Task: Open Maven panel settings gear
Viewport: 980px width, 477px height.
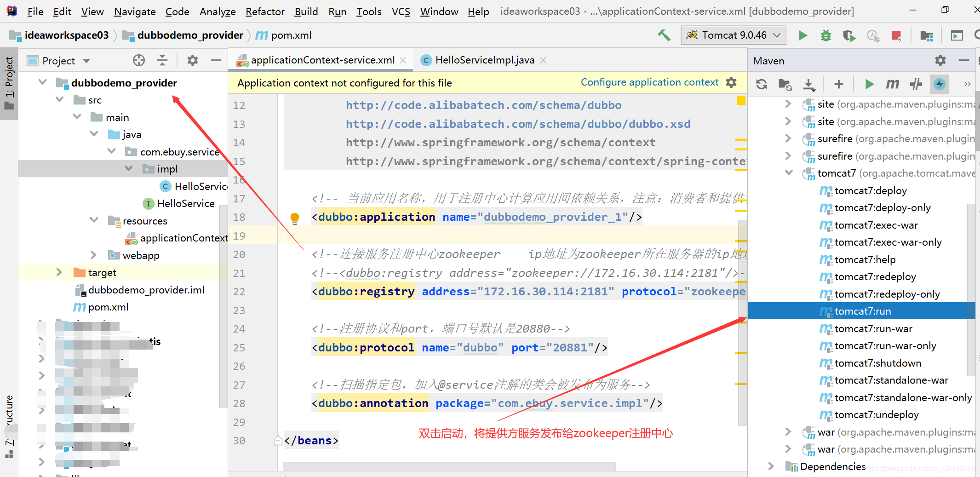Action: [x=940, y=60]
